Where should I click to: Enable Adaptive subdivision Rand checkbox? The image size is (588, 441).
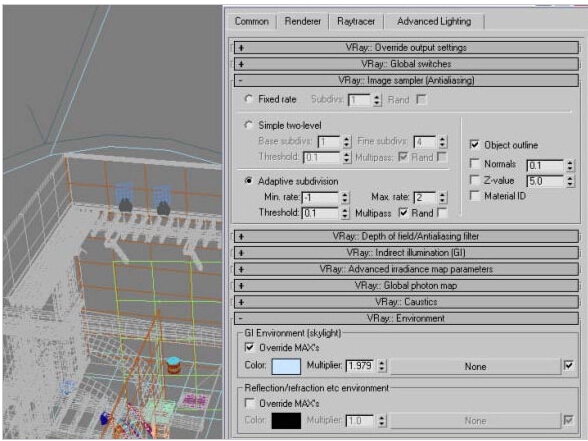click(442, 213)
